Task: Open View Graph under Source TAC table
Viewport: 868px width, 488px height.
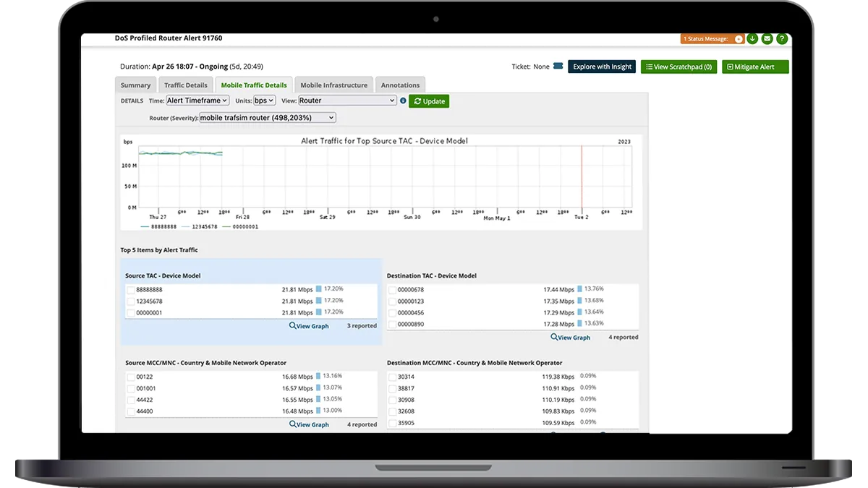Action: point(309,326)
